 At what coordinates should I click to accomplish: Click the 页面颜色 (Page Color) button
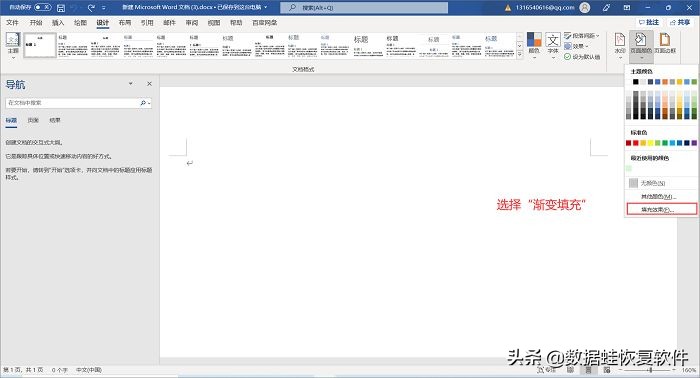(641, 45)
